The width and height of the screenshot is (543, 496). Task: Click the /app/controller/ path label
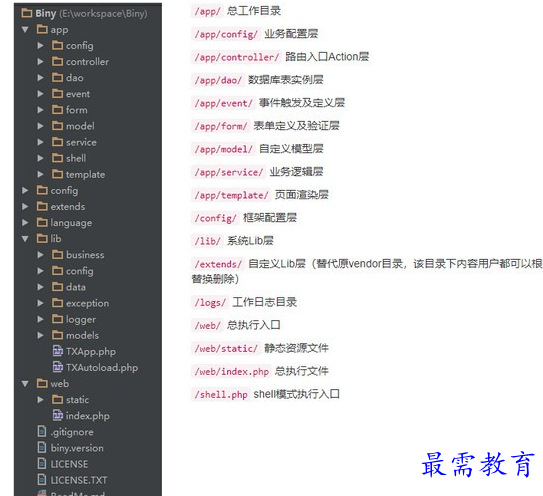pyautogui.click(x=236, y=57)
